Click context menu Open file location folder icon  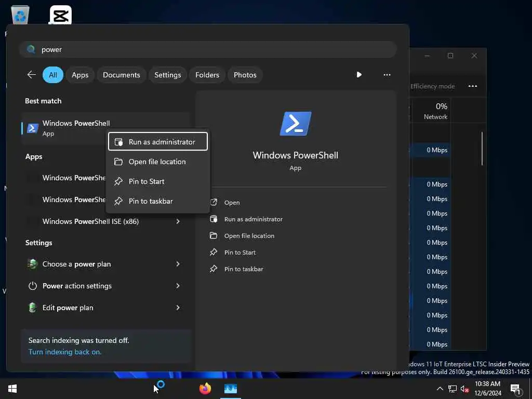click(118, 162)
